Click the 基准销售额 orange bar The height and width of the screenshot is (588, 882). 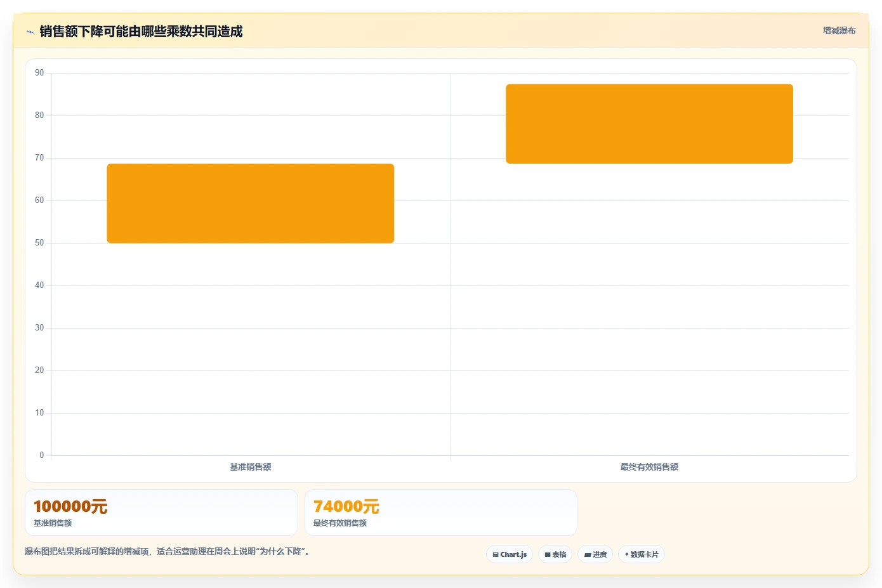(251, 204)
